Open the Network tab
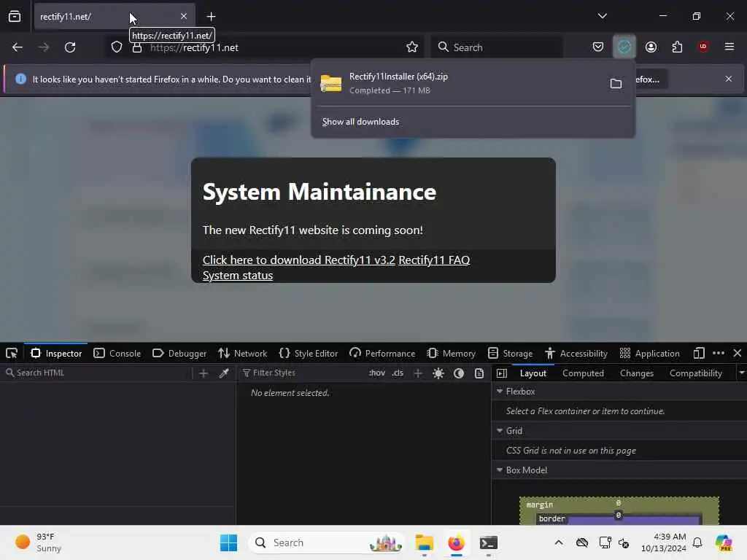 click(242, 354)
